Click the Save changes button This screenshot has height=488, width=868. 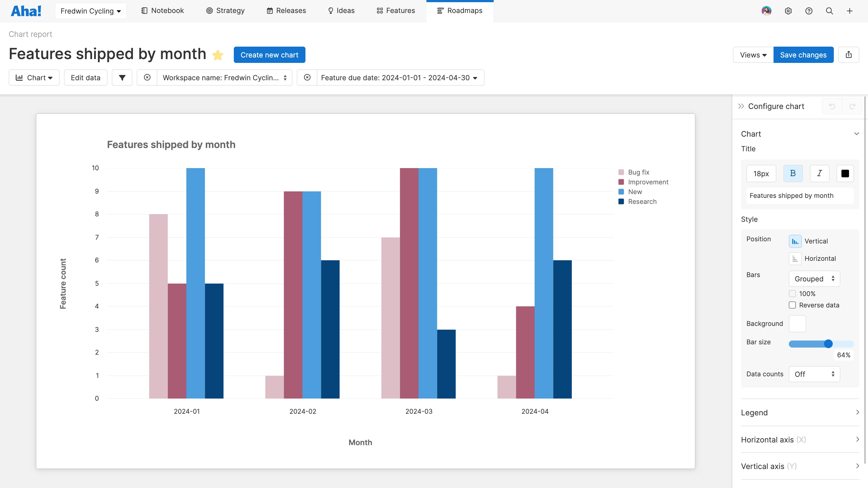point(803,54)
